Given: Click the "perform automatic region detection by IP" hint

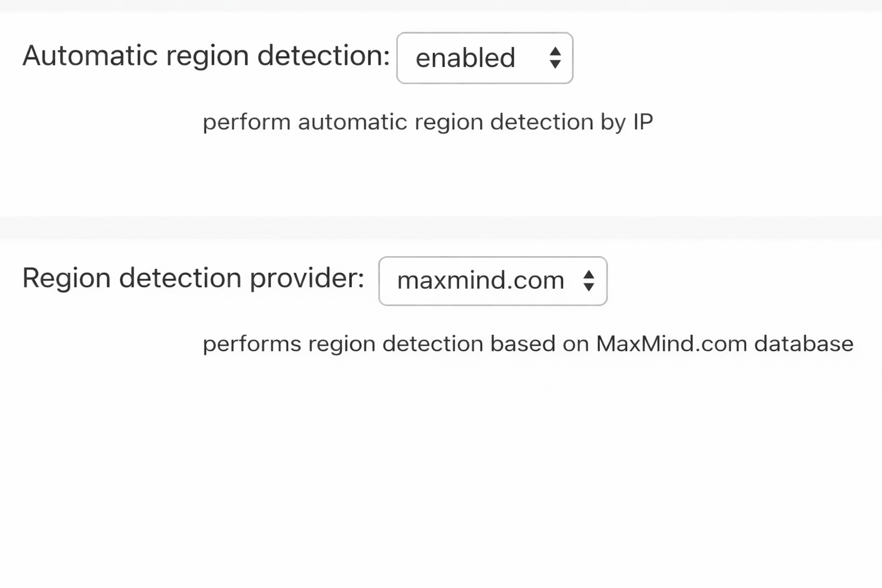Looking at the screenshot, I should pyautogui.click(x=428, y=122).
